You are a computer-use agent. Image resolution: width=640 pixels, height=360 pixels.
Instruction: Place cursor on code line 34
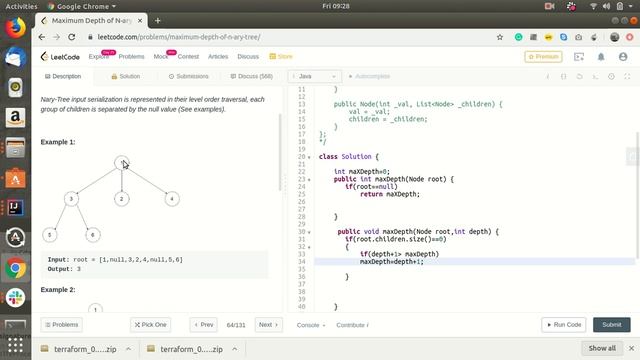(474, 262)
